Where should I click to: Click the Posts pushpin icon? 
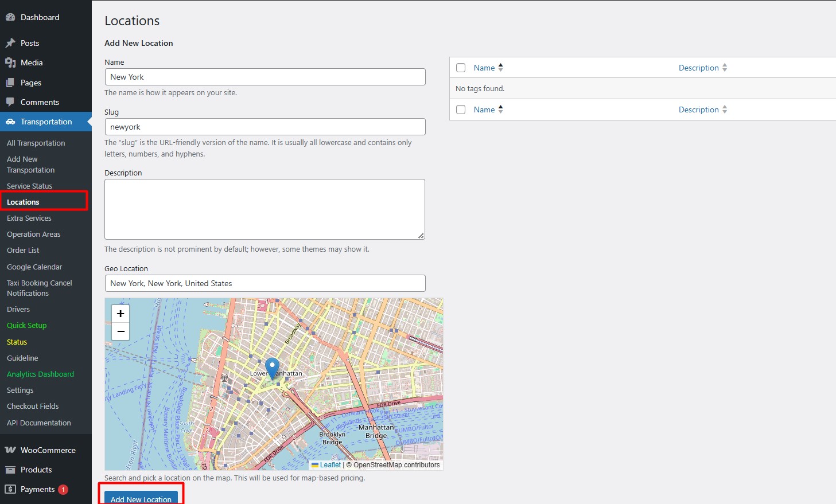(x=10, y=43)
